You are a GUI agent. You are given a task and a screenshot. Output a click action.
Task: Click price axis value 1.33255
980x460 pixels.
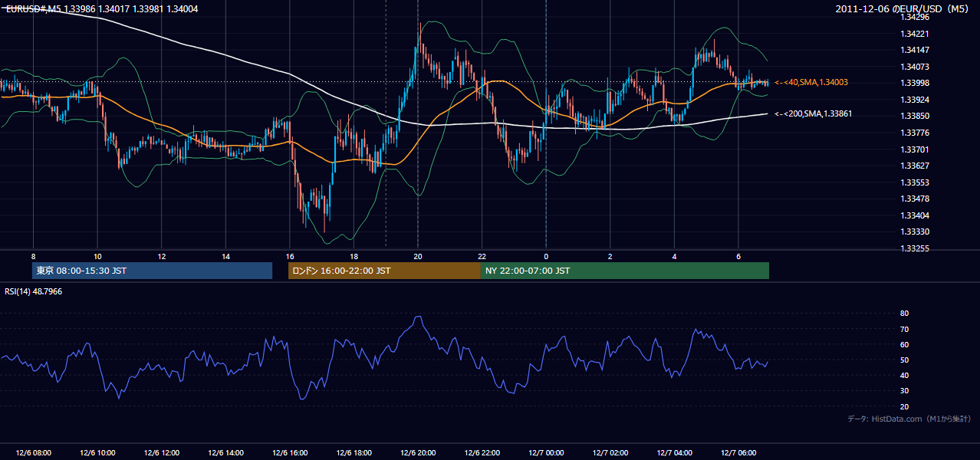(916, 248)
